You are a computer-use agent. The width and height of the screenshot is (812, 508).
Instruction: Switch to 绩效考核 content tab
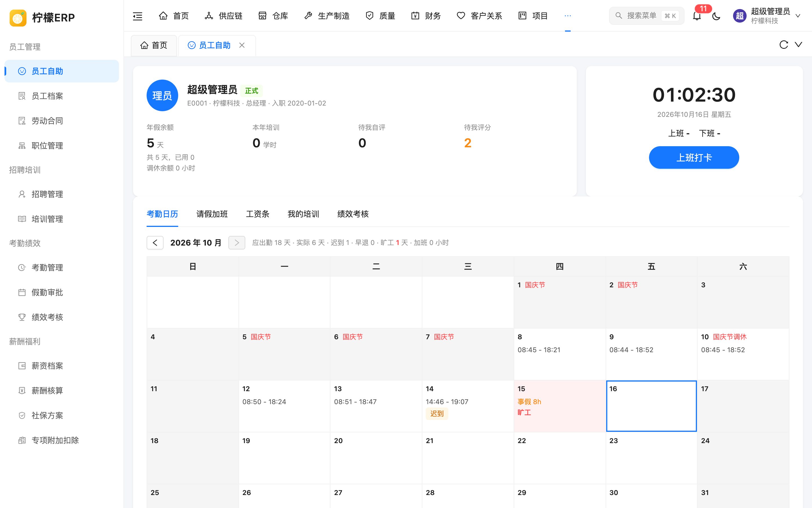click(x=353, y=214)
